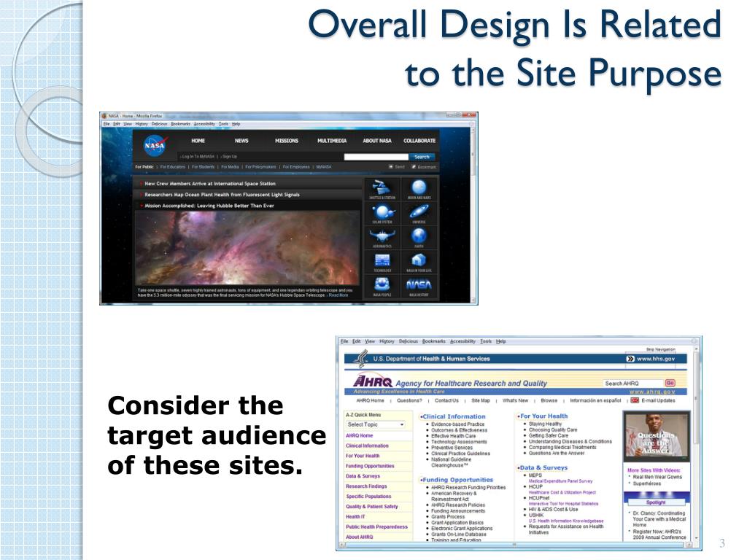Click the Firefox icon in NASA window title
747x560 pixels.
[x=104, y=116]
